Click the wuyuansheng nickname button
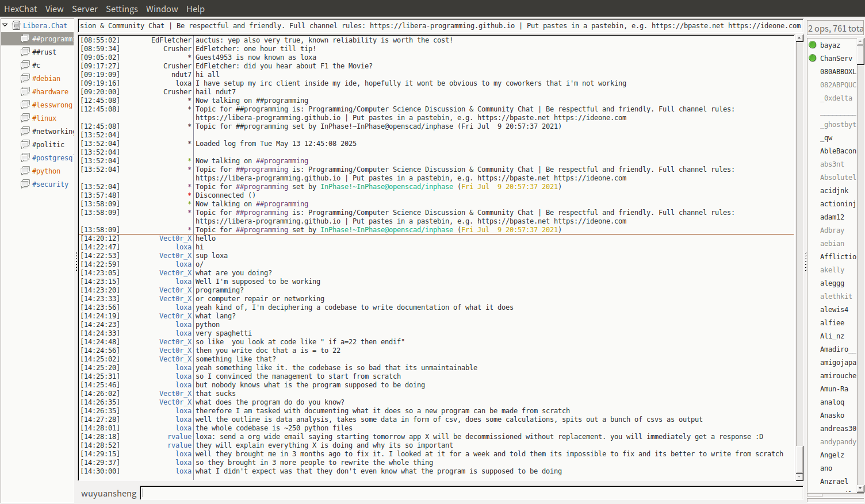This screenshot has height=504, width=865. click(x=109, y=494)
